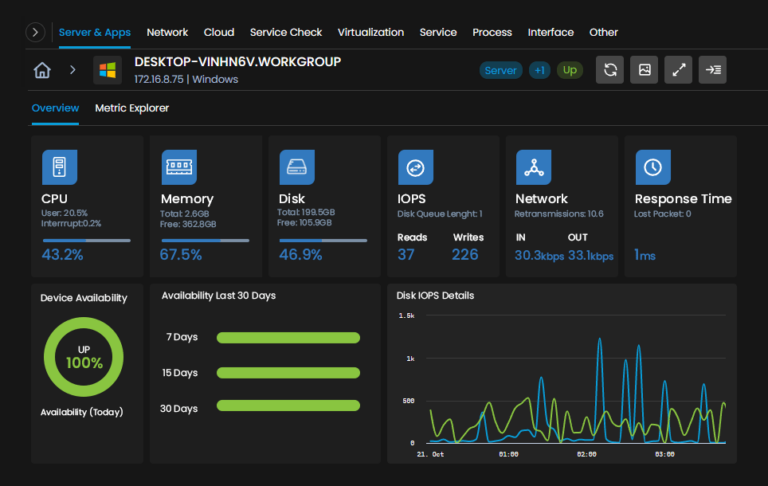Click the Device Availability donut chart
Screen dimensions: 768x486
[x=84, y=358]
